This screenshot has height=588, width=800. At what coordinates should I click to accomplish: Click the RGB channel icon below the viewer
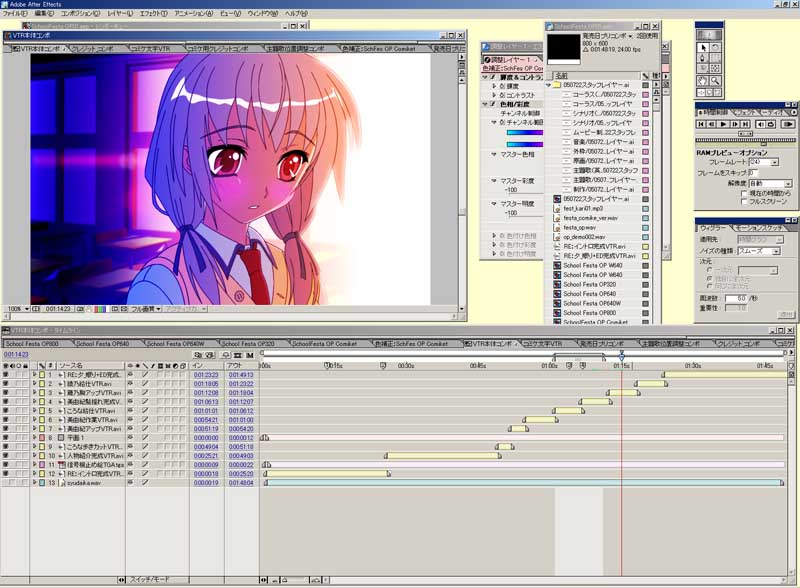101,309
